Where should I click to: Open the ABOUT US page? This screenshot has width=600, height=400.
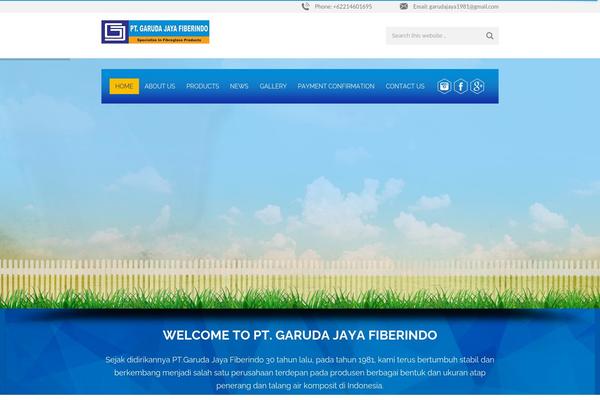160,86
